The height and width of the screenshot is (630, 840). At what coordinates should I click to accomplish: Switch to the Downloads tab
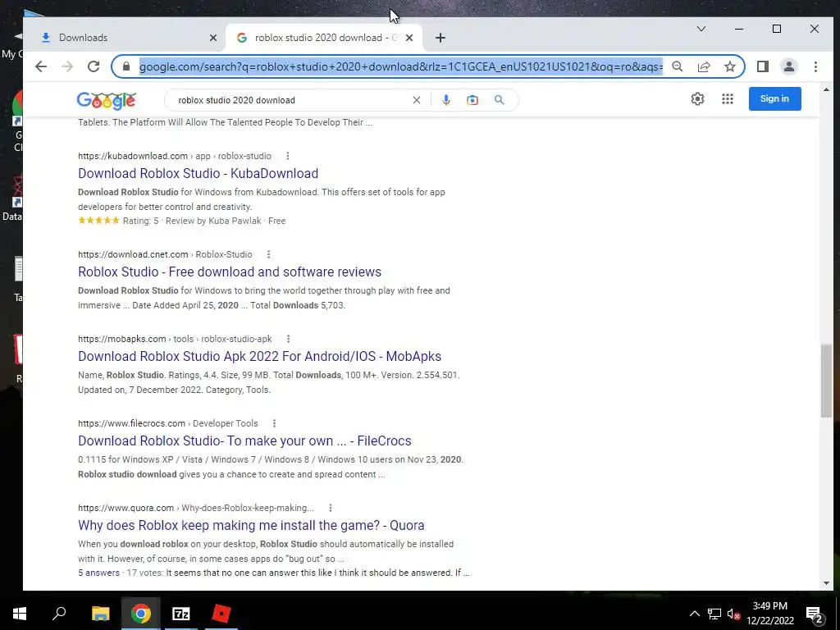(126, 38)
